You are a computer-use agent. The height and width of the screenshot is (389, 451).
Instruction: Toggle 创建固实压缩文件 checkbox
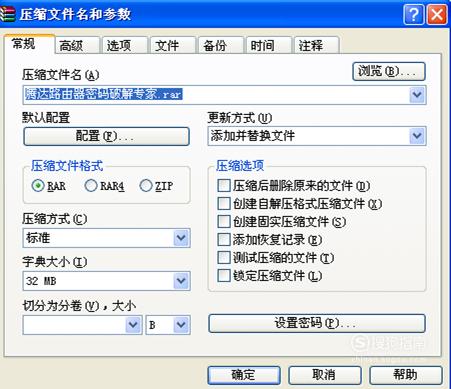point(224,221)
